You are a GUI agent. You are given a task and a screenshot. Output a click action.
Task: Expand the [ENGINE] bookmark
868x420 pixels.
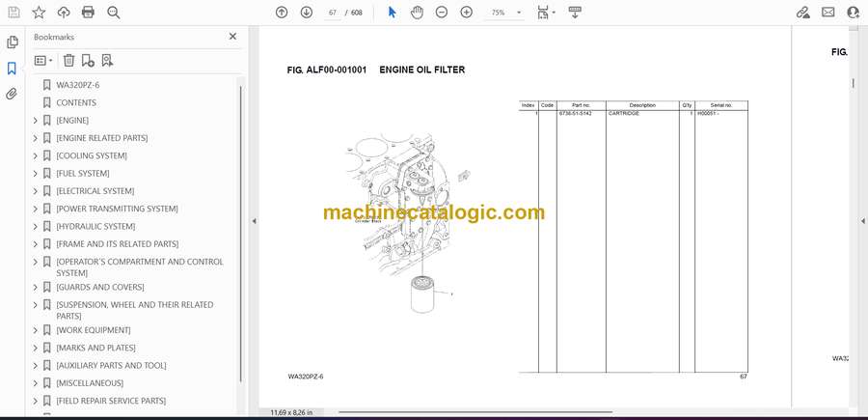coord(36,121)
